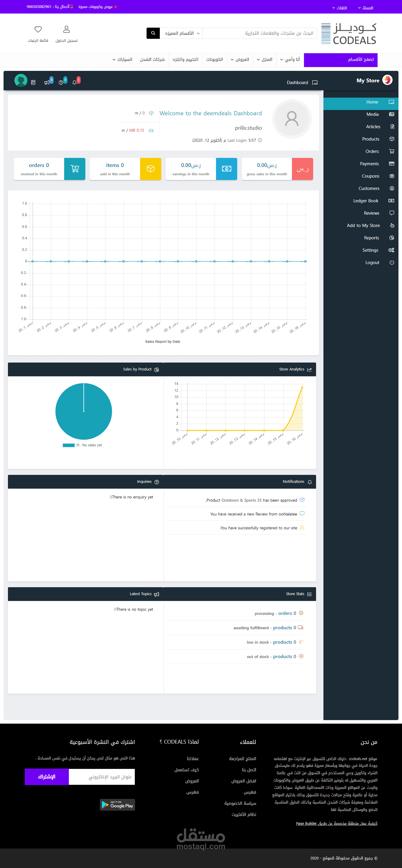The height and width of the screenshot is (868, 402).
Task: Open the العملة currency dropdown
Action: (x=366, y=8)
